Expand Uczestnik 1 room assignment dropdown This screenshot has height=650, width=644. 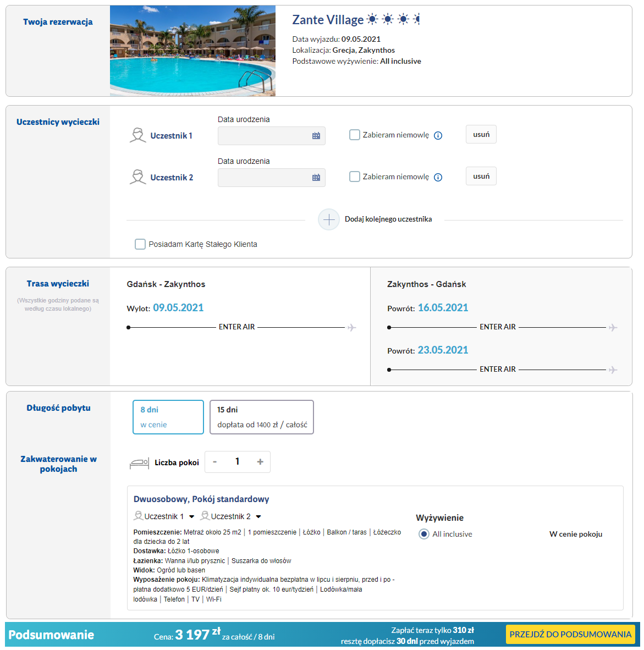191,517
